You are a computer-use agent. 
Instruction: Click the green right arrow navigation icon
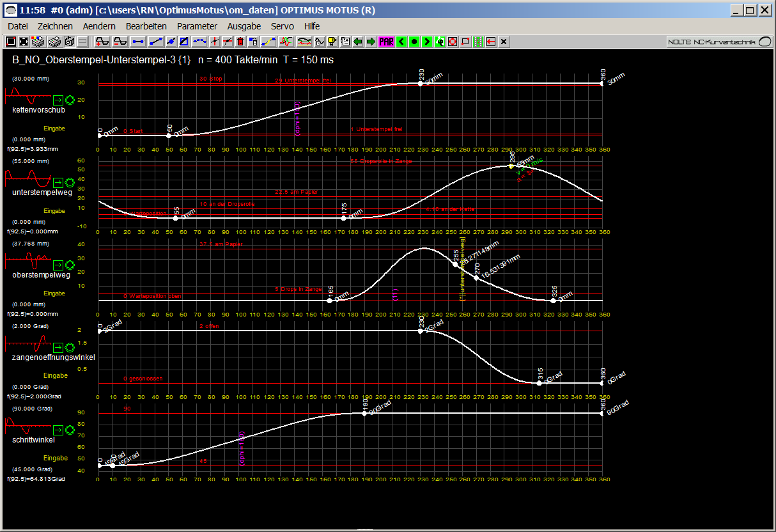[371, 42]
